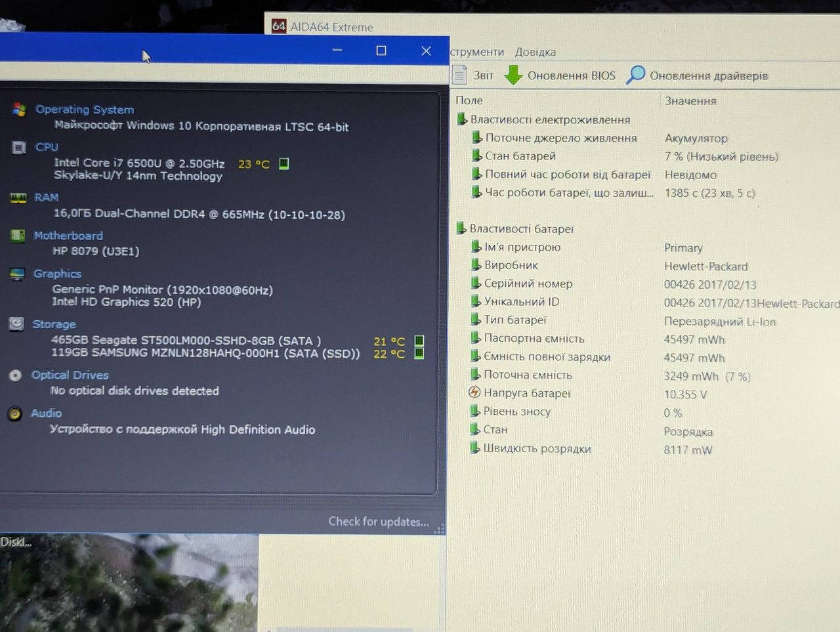The height and width of the screenshot is (632, 840).
Task: Click the CPU temperature indicator square
Action: tap(284, 163)
